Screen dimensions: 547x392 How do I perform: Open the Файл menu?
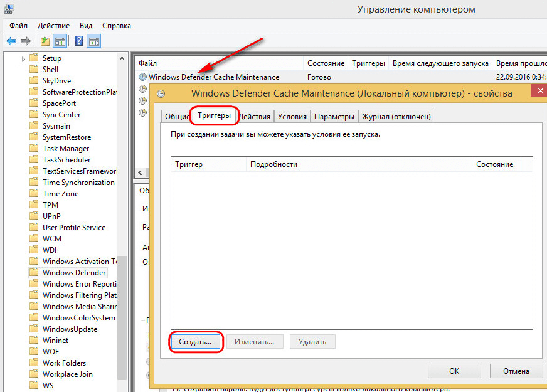[19, 26]
